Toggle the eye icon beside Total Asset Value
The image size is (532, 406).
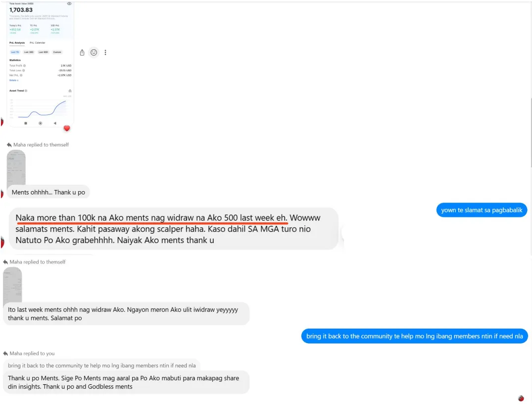coord(69,4)
